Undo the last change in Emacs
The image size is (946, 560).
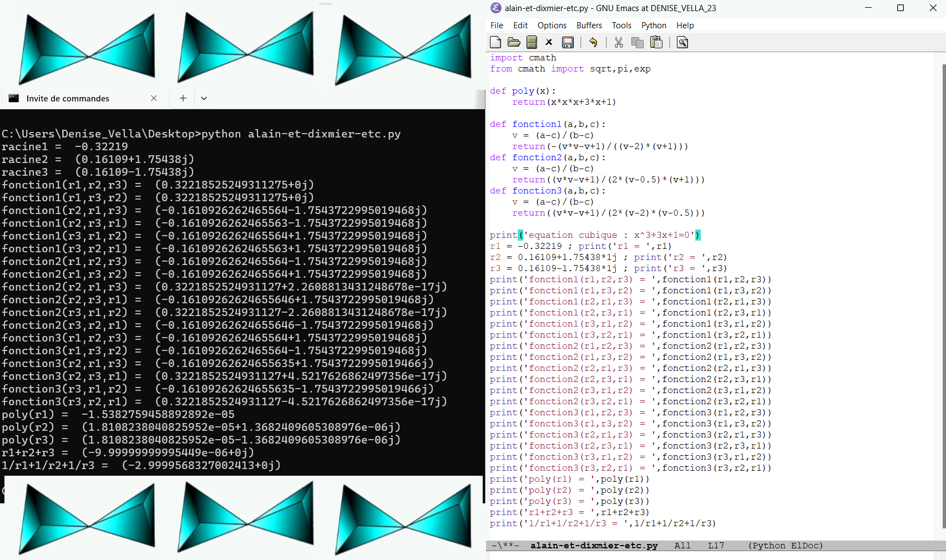tap(593, 42)
